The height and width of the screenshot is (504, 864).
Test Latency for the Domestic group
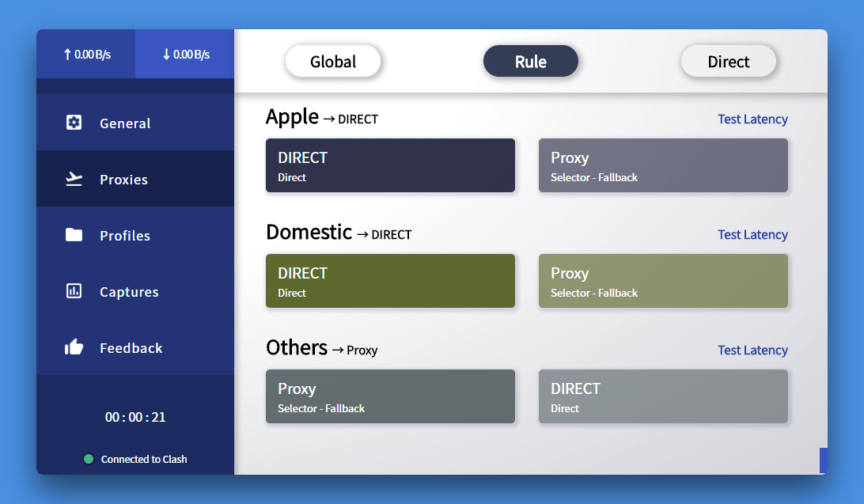[752, 234]
